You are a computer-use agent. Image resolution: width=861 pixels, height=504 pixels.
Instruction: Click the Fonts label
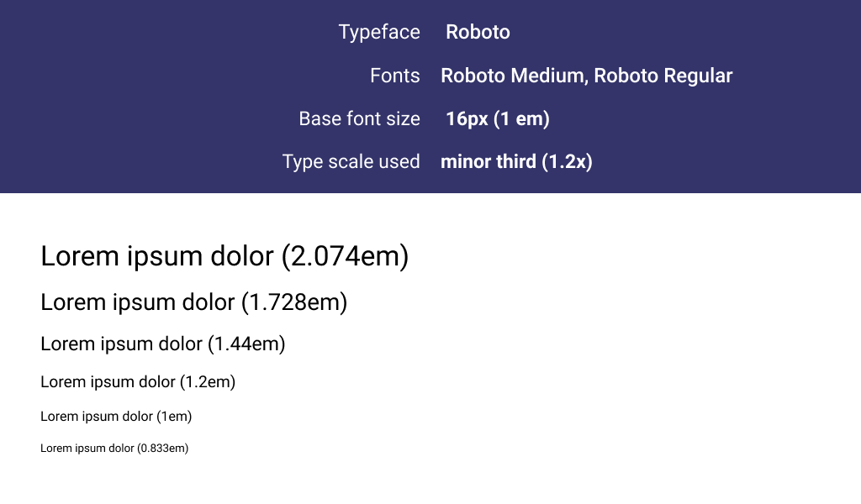(x=395, y=76)
